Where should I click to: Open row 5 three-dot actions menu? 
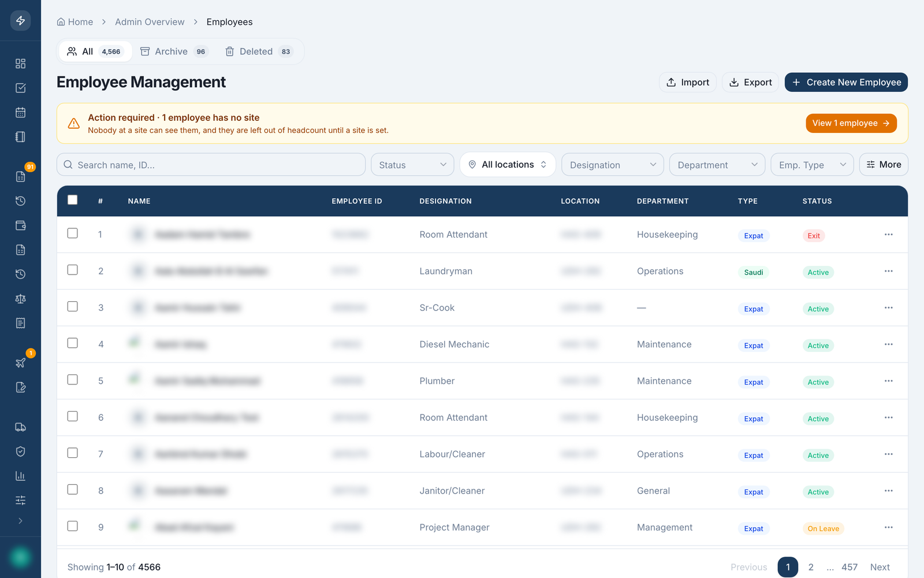888,381
